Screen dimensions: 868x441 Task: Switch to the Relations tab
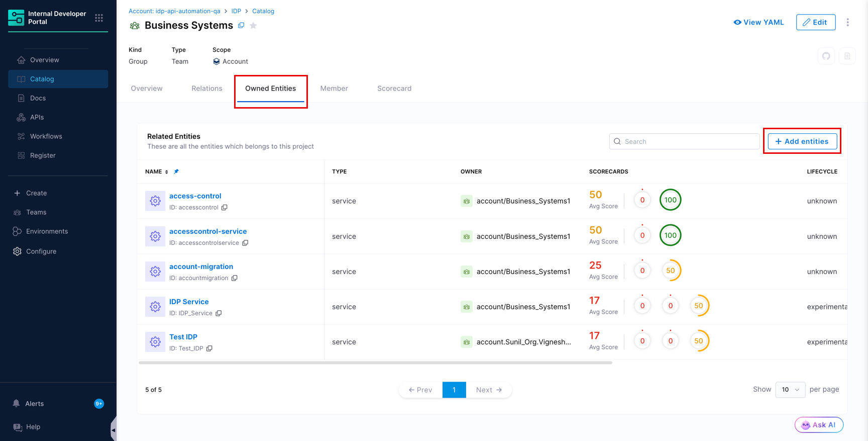click(x=207, y=89)
